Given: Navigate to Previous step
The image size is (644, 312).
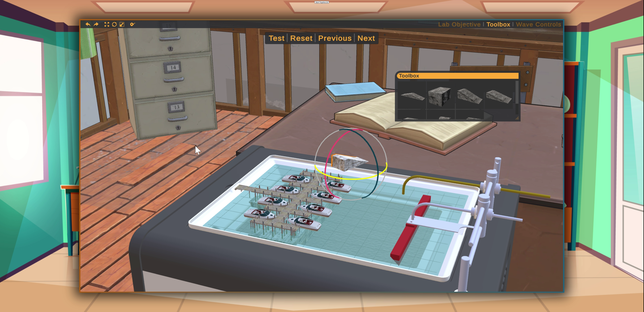Looking at the screenshot, I should (x=334, y=38).
